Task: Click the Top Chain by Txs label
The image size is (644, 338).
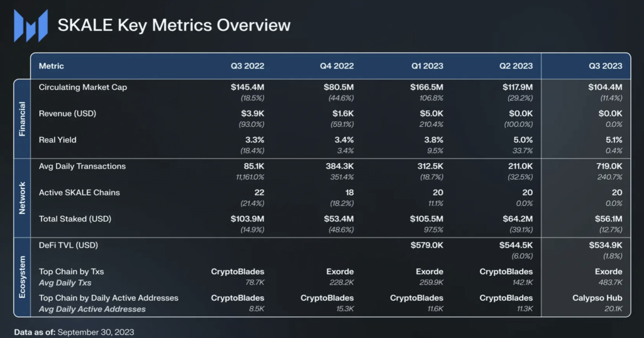Action: tap(72, 271)
